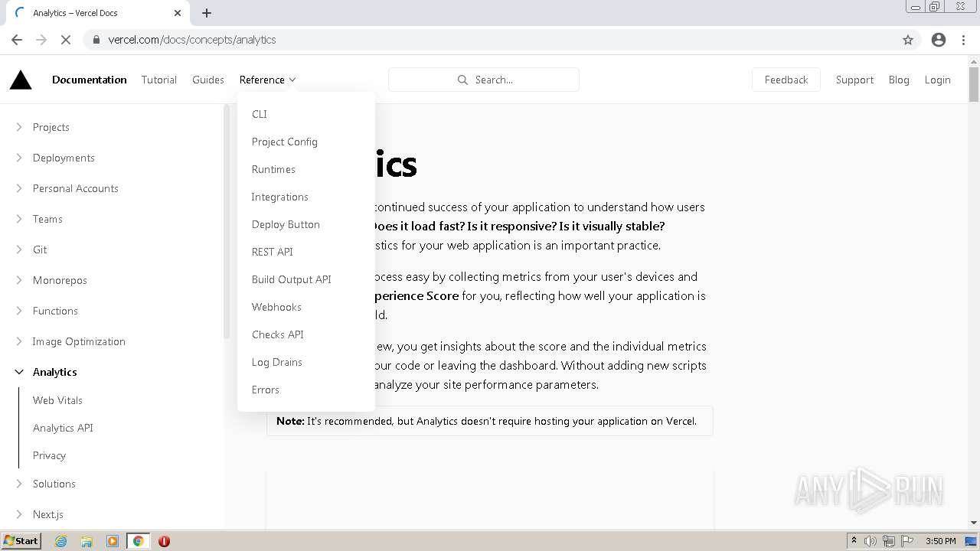Click the Vercel triangle logo
980x551 pixels.
click(x=21, y=80)
